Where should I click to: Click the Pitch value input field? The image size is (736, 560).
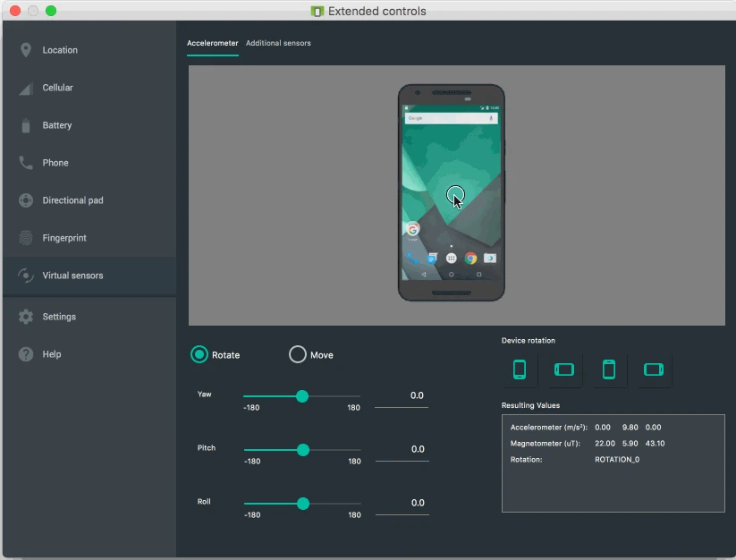401,450
